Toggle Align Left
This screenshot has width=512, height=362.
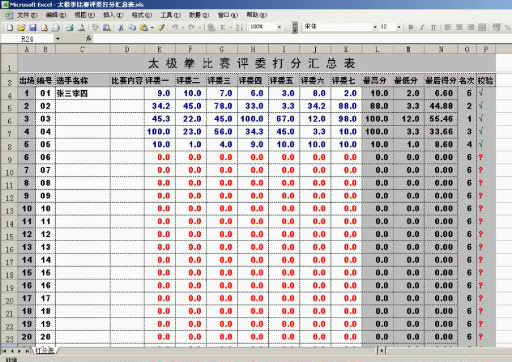pyautogui.click(x=448, y=27)
